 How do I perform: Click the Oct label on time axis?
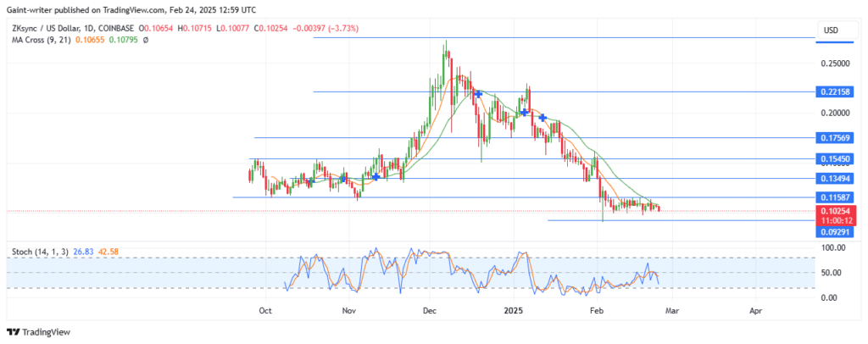coord(265,311)
